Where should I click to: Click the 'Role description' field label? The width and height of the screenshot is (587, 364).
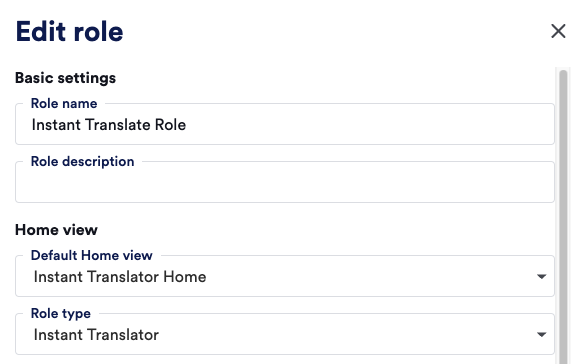pyautogui.click(x=82, y=161)
